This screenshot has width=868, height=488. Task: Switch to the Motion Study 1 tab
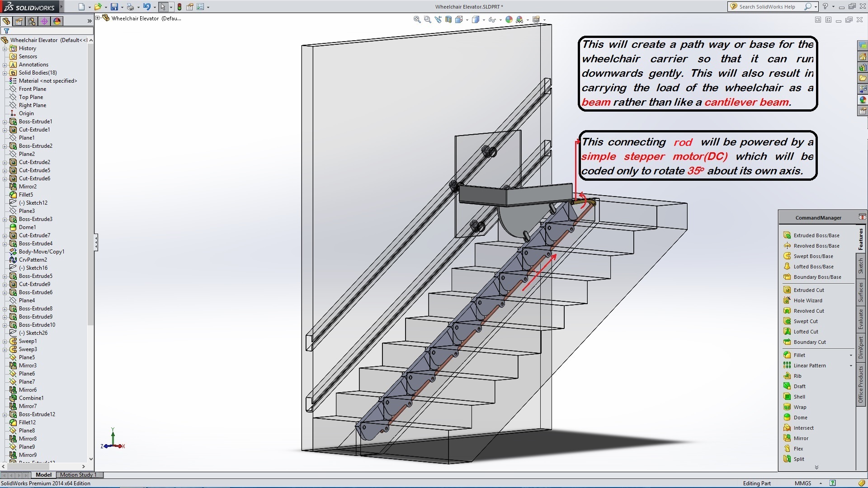click(x=79, y=475)
